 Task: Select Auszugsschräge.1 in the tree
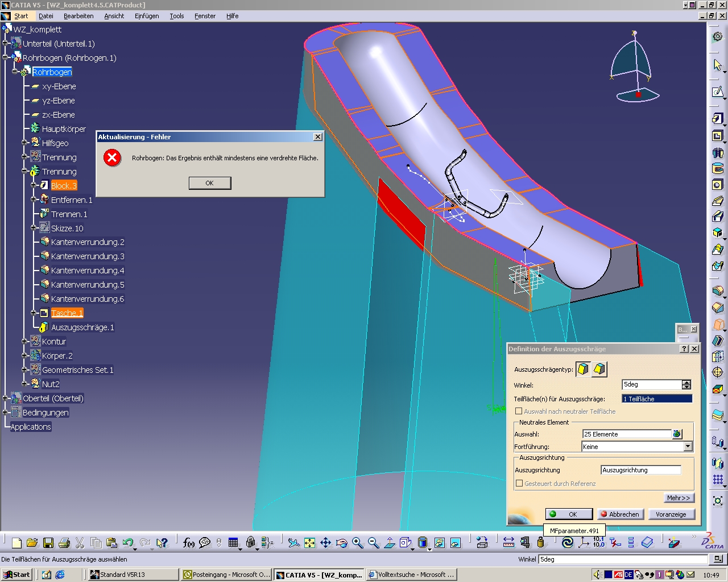pos(82,327)
